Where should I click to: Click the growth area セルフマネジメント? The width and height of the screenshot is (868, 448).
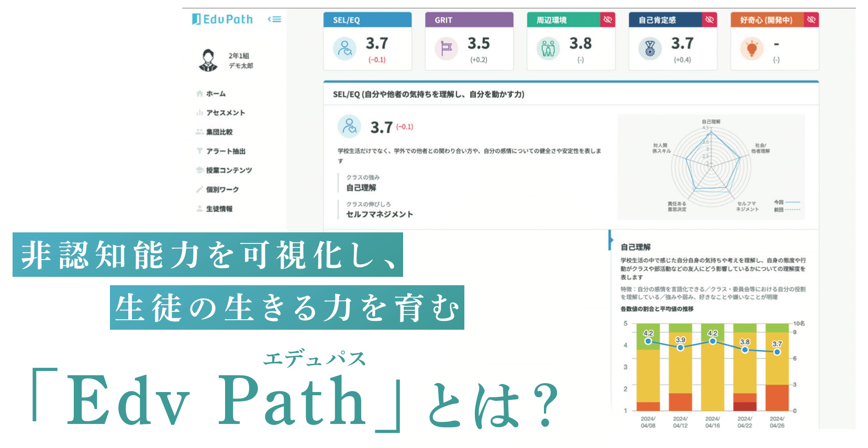(380, 214)
